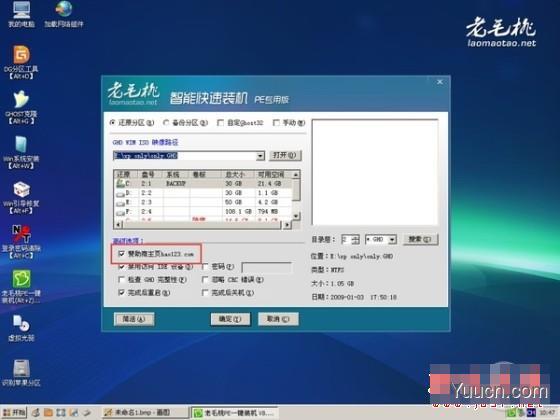Enable the 自定Ghost32 checkbox
This screenshot has width=560, height=420.
pos(220,122)
